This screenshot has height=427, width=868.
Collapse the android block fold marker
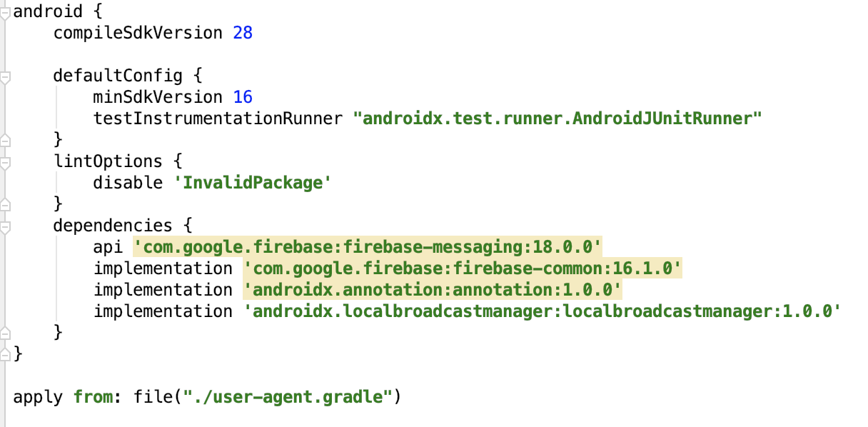[x=5, y=12]
